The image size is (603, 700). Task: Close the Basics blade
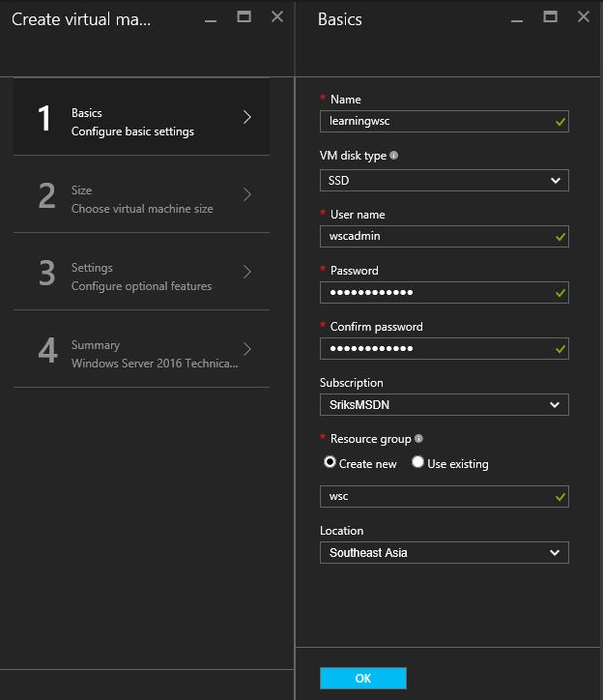click(x=583, y=16)
